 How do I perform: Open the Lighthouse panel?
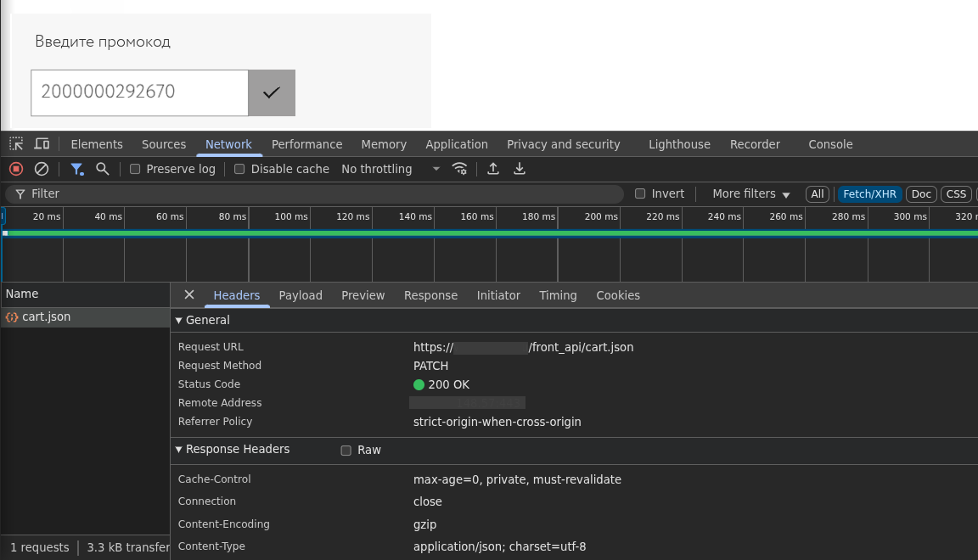(x=679, y=144)
